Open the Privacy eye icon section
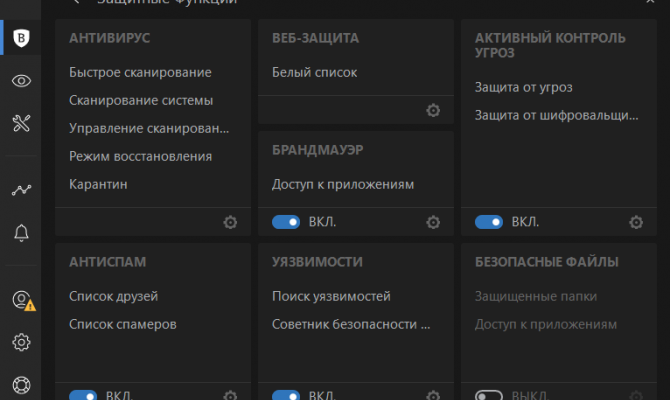Screen dimensions: 670x400 tap(21, 81)
